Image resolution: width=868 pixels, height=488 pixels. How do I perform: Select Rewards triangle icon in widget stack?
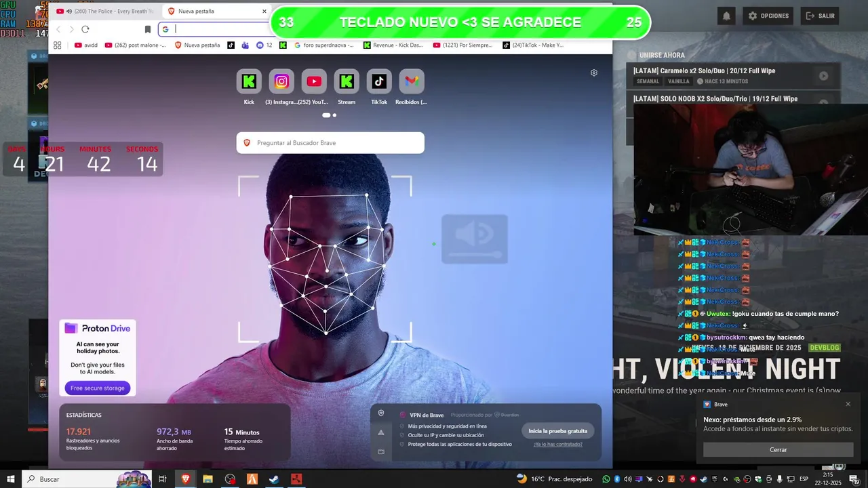click(381, 432)
